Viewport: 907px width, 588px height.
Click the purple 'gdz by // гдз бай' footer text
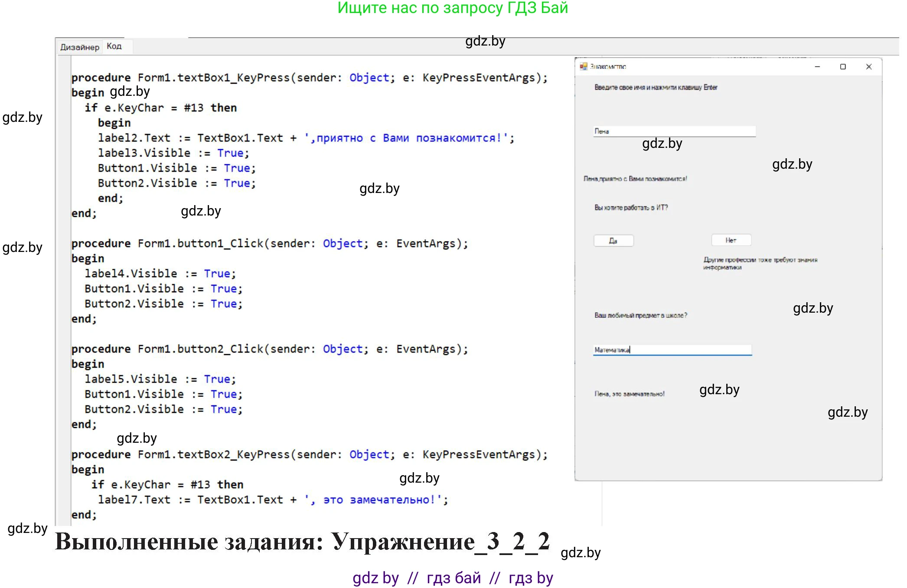453,578
